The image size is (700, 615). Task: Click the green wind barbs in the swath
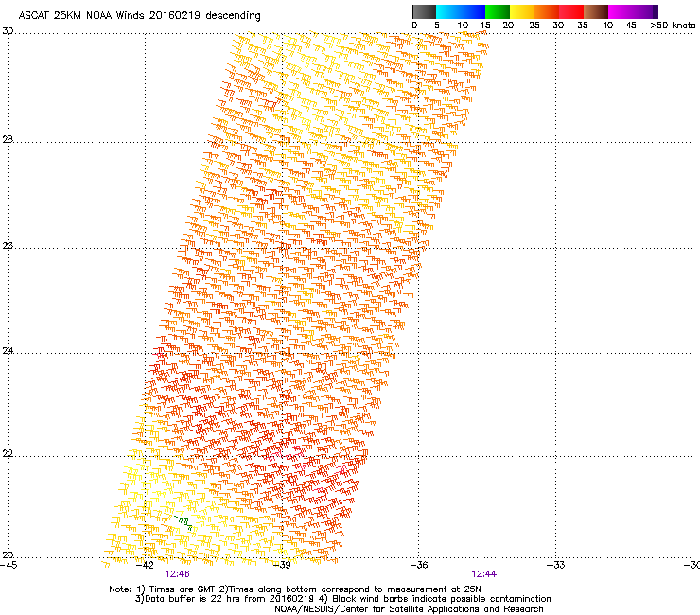pyautogui.click(x=184, y=522)
